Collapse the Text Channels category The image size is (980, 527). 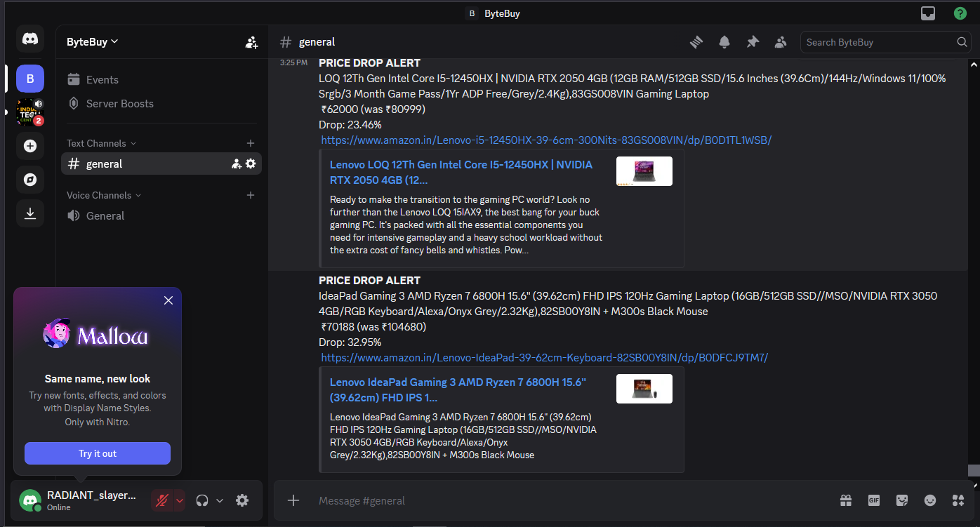95,142
